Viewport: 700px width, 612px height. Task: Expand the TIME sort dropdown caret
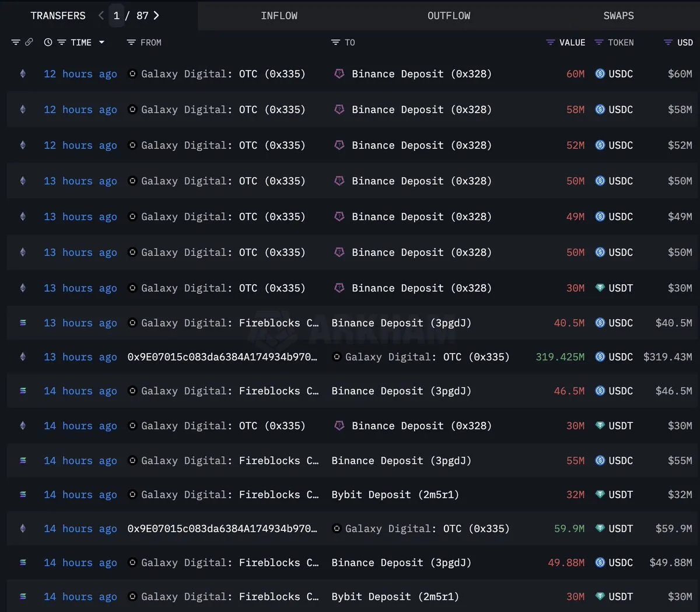[x=101, y=42]
